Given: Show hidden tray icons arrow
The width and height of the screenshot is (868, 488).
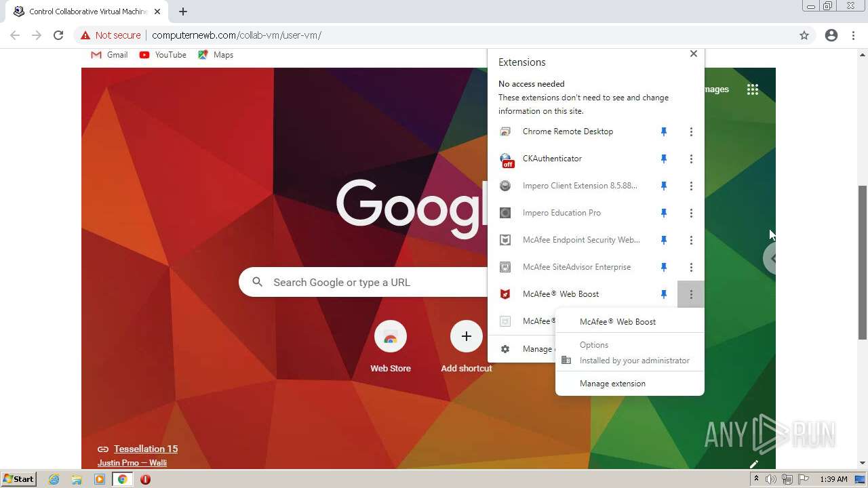Looking at the screenshot, I should click(756, 479).
